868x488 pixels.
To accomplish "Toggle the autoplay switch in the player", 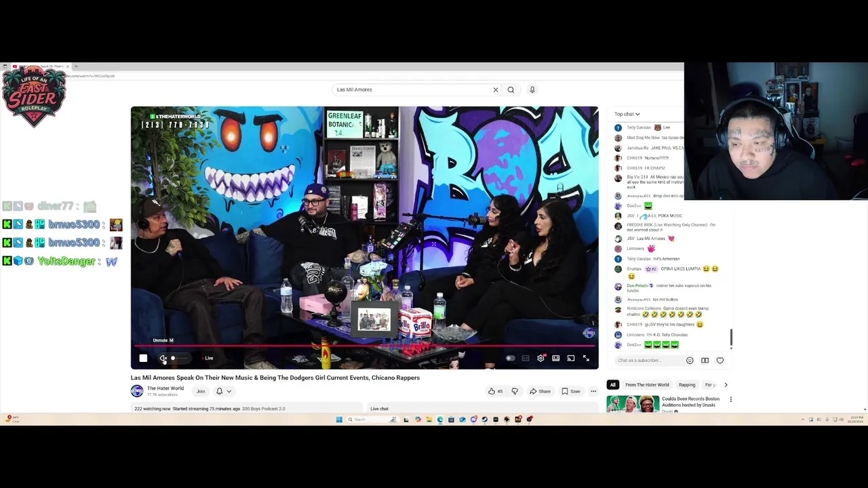I will click(x=510, y=358).
